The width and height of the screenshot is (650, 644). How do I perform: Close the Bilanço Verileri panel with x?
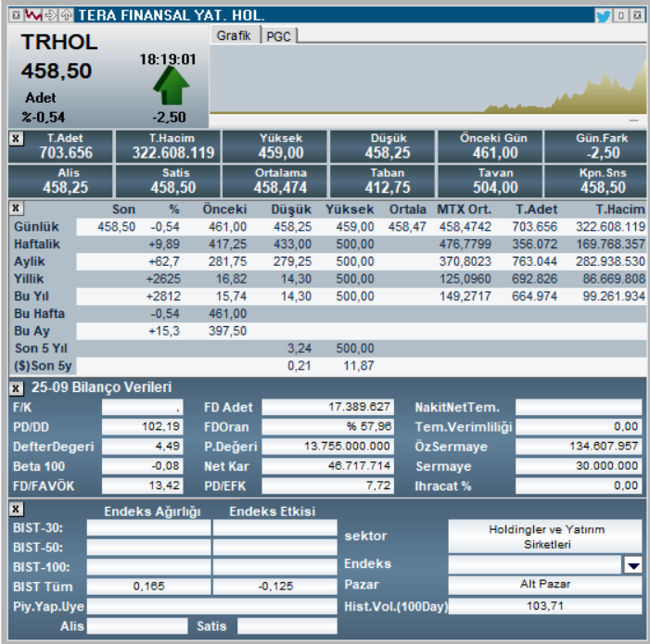[x=16, y=388]
